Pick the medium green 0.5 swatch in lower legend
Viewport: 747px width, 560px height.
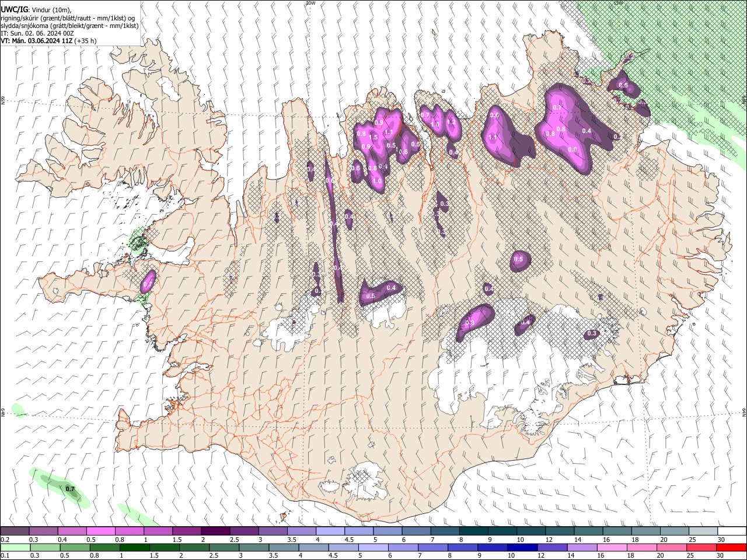click(75, 547)
